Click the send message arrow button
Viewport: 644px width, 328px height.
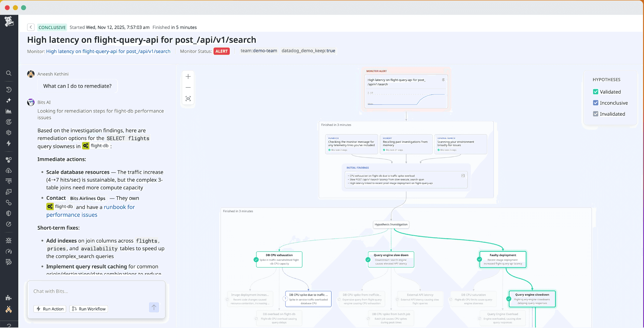coord(154,307)
